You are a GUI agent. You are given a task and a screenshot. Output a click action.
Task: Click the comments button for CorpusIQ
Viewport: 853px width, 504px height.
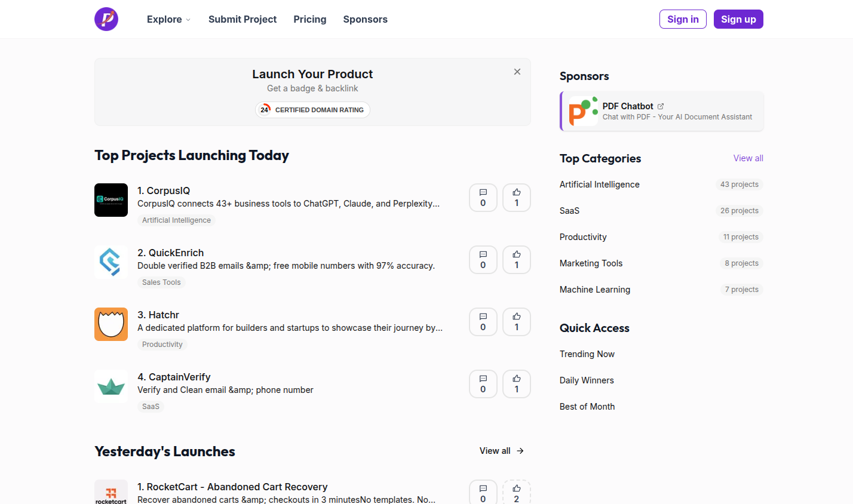483,198
